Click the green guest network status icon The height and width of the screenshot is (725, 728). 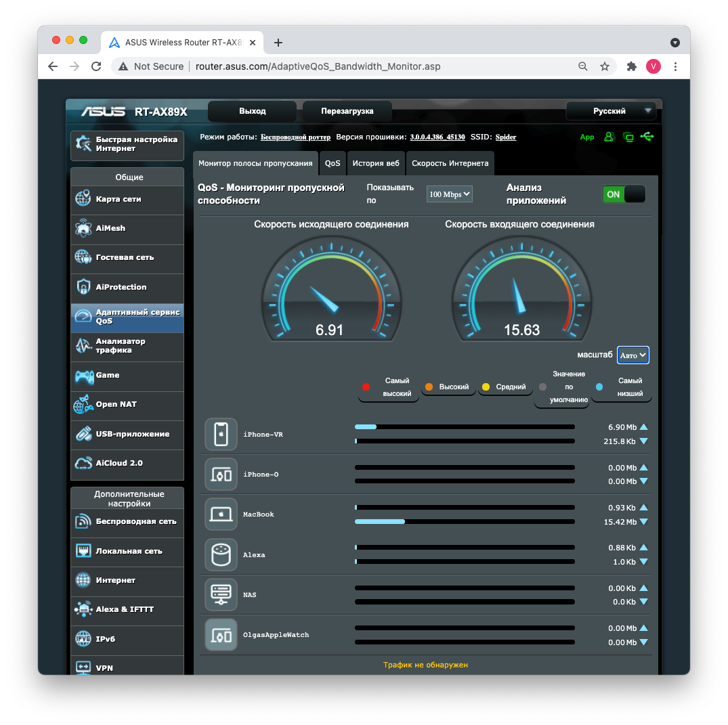(x=609, y=137)
